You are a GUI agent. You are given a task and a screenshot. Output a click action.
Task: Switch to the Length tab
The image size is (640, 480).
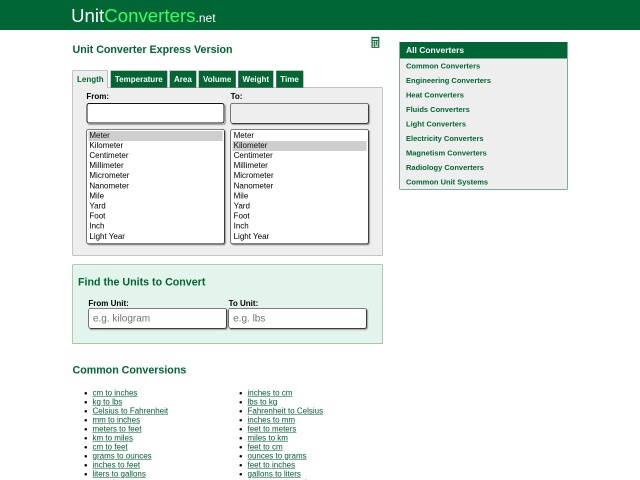pyautogui.click(x=90, y=79)
